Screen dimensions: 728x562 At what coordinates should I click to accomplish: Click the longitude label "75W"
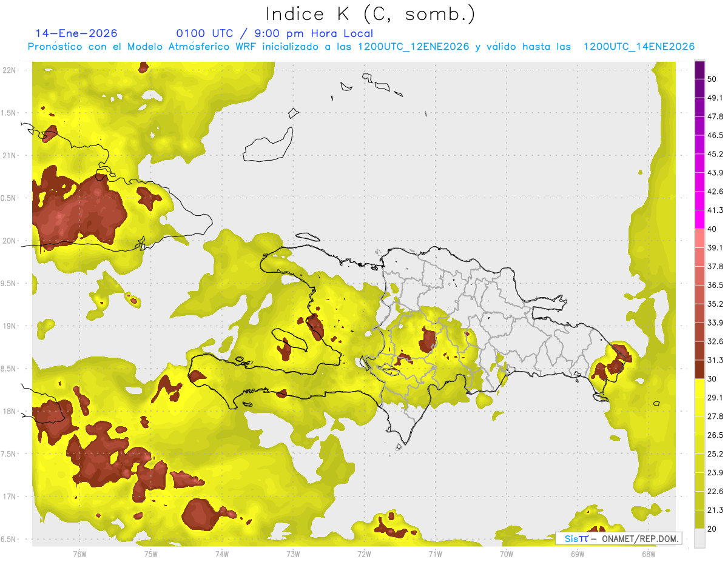150,554
